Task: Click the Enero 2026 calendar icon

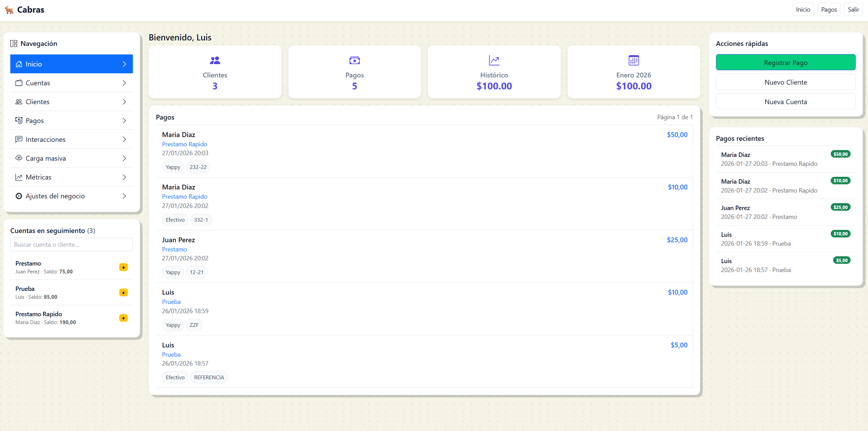Action: click(633, 61)
